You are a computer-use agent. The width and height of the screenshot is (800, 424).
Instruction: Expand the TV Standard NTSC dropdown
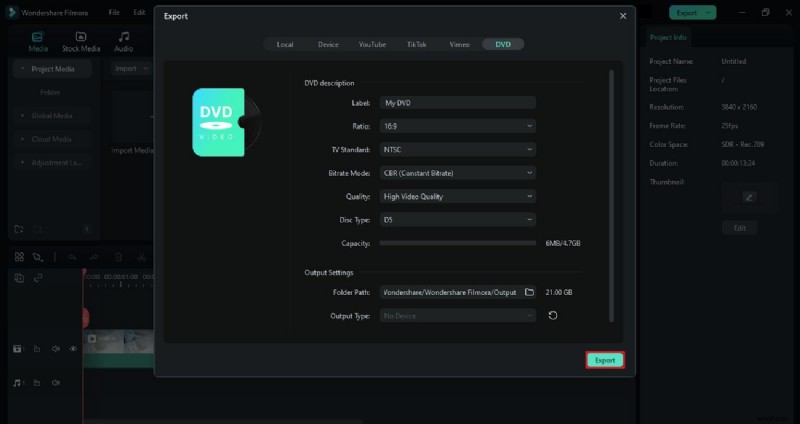[458, 149]
